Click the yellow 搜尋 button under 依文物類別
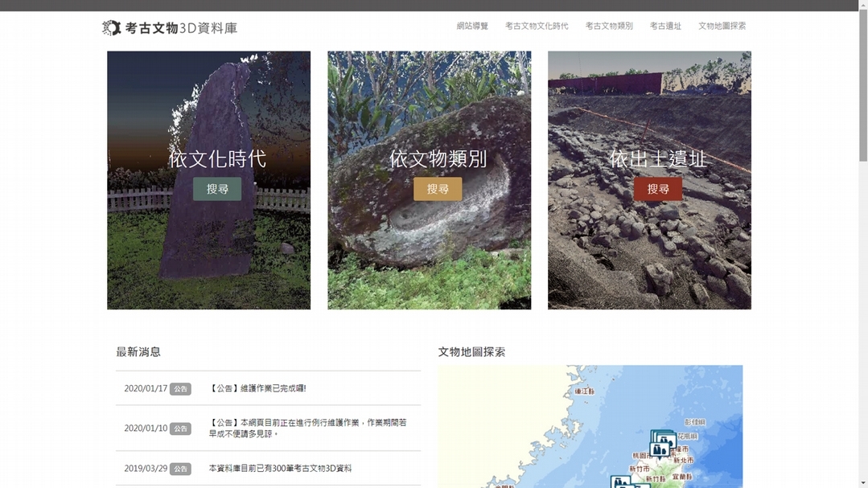The width and height of the screenshot is (868, 488). coord(438,189)
